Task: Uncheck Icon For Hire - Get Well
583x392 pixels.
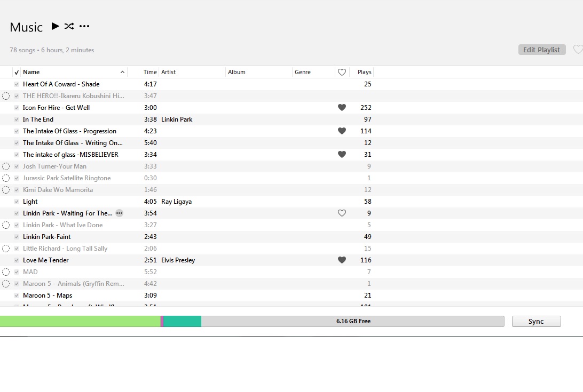Action: pos(17,108)
